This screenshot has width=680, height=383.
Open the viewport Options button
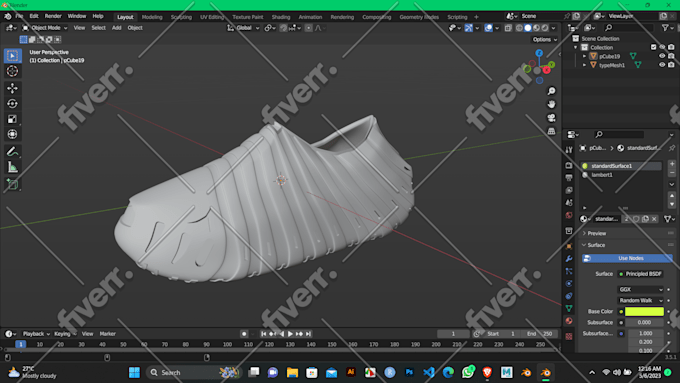[545, 39]
